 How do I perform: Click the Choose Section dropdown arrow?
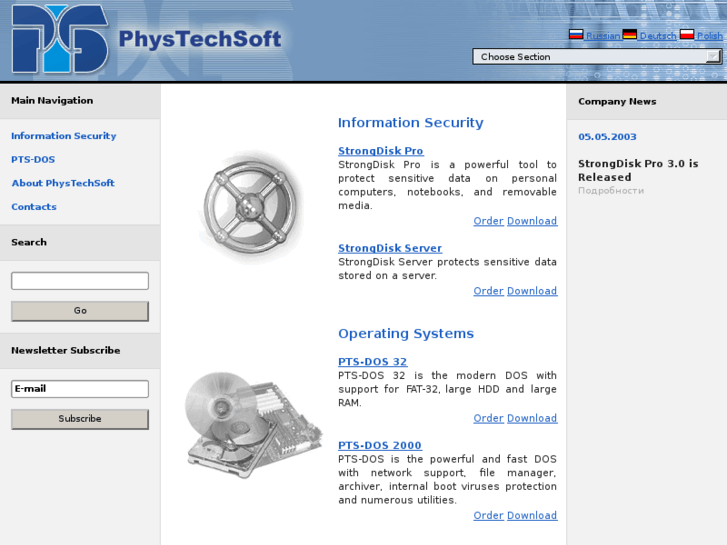713,57
